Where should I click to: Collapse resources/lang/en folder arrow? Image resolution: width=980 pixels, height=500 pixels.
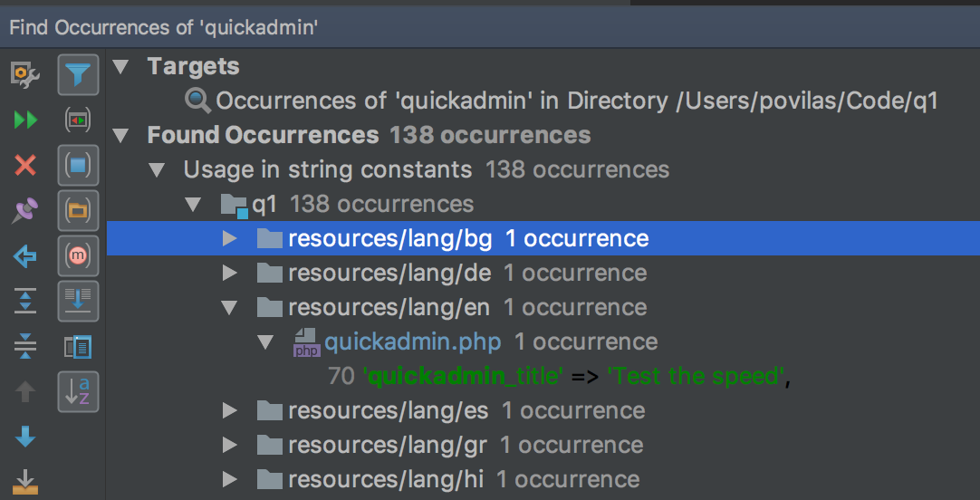coord(230,307)
